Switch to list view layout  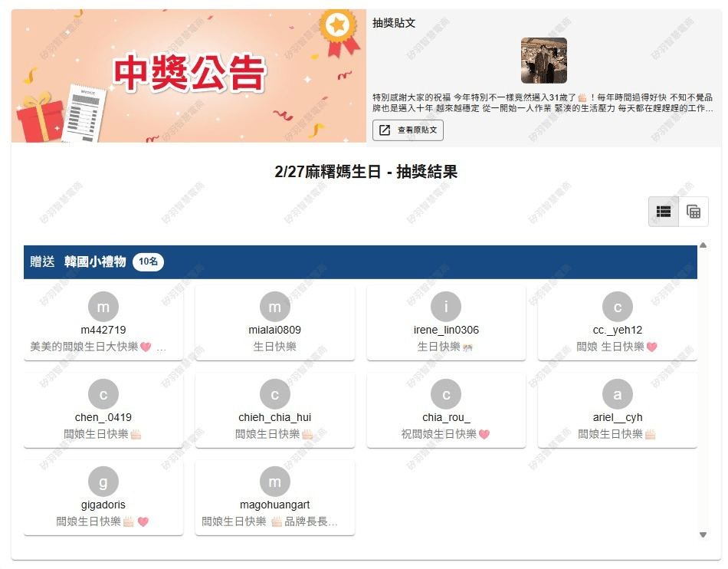click(664, 212)
